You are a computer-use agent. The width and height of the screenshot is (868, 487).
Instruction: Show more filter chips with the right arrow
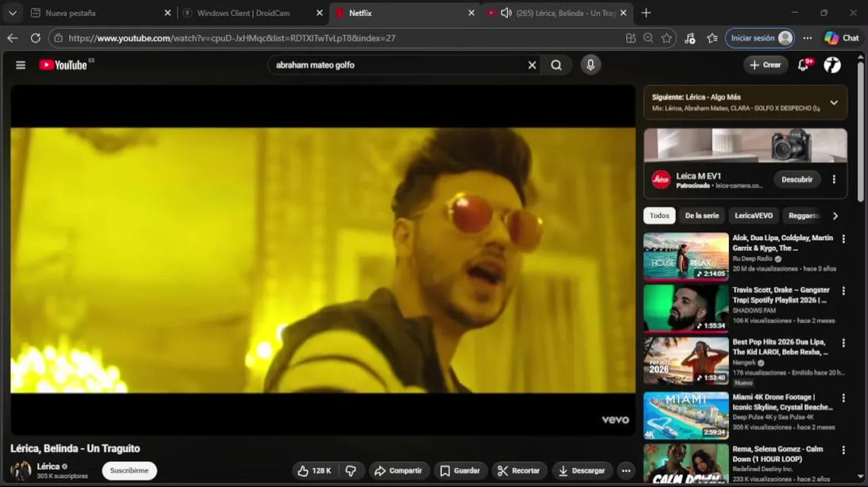point(835,216)
